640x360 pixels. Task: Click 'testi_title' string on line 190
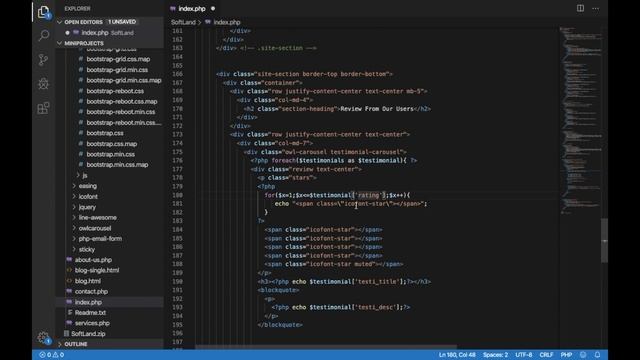coord(377,282)
